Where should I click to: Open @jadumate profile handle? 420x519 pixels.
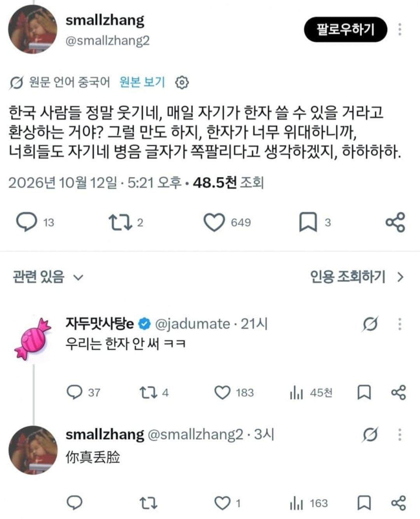[192, 324]
